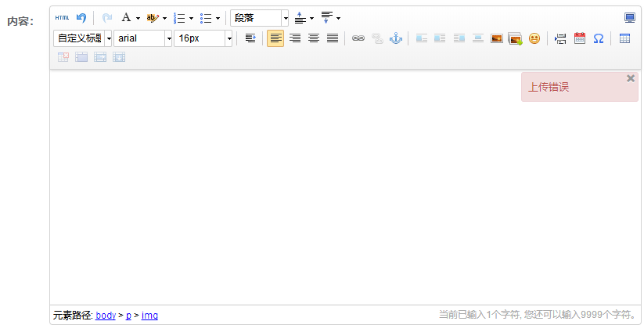
Task: Insert a table
Action: tap(624, 38)
